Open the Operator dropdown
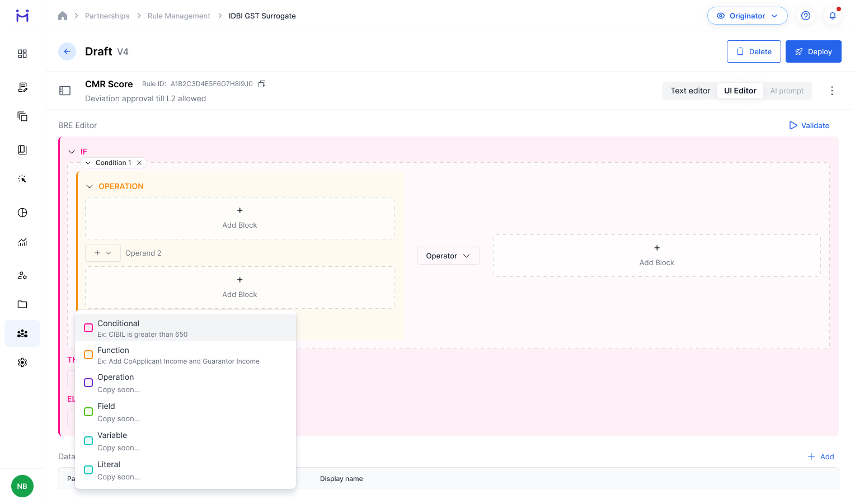 [x=448, y=256]
